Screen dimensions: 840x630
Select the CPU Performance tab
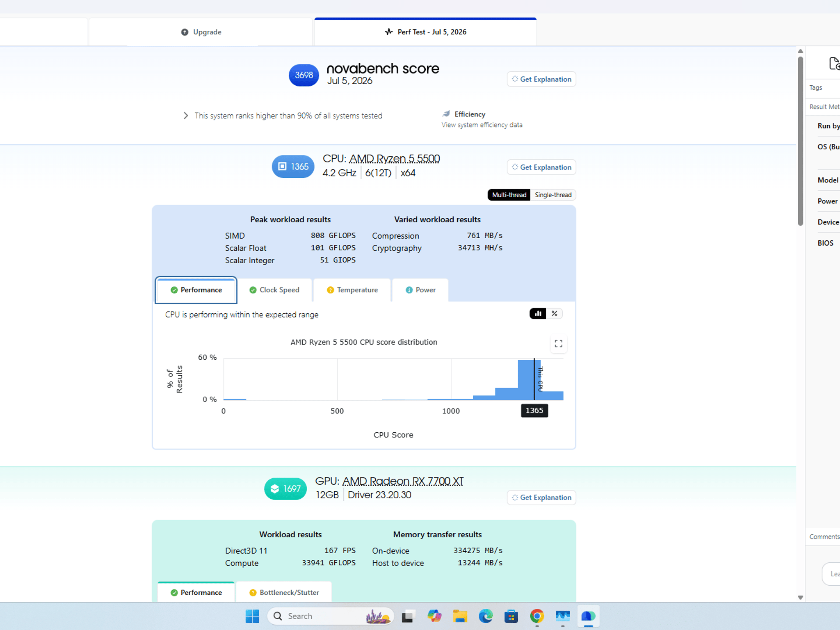[196, 290]
